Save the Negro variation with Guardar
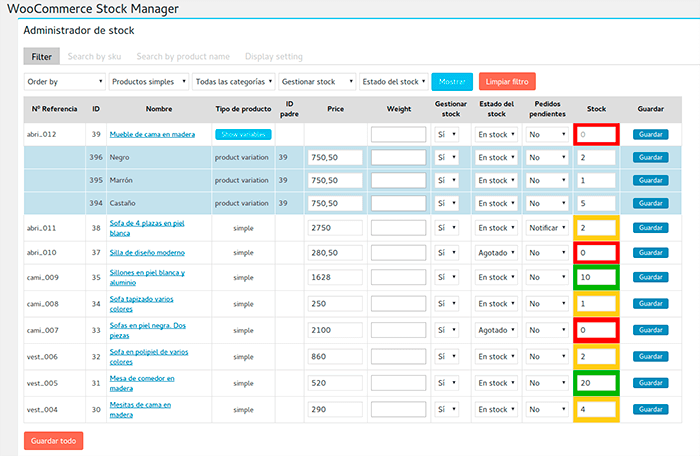The image size is (700, 456). (650, 157)
